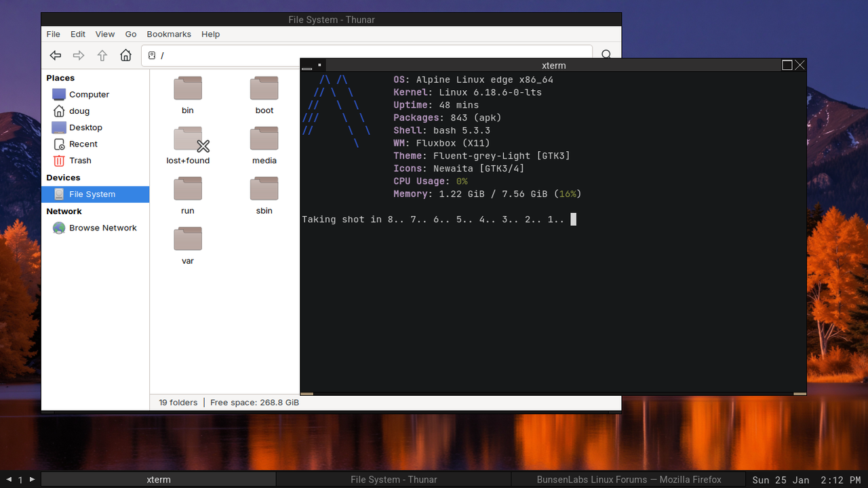
Task: Open the View menu
Action: pos(104,34)
